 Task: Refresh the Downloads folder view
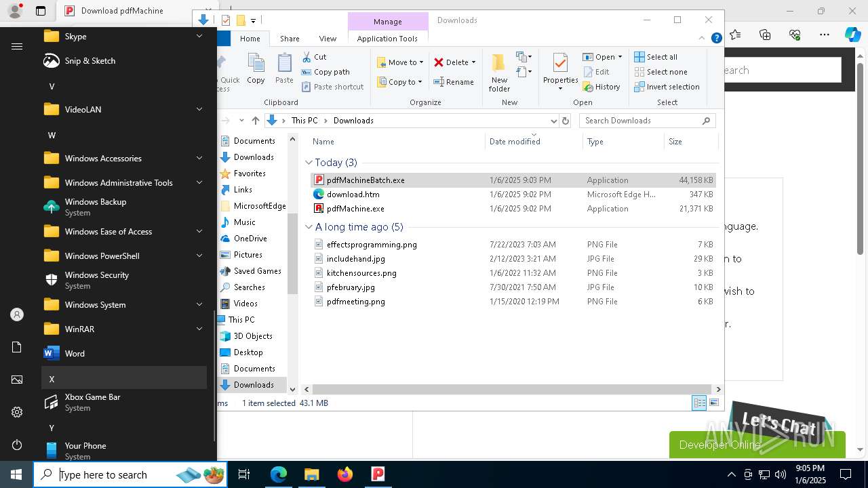(x=566, y=121)
